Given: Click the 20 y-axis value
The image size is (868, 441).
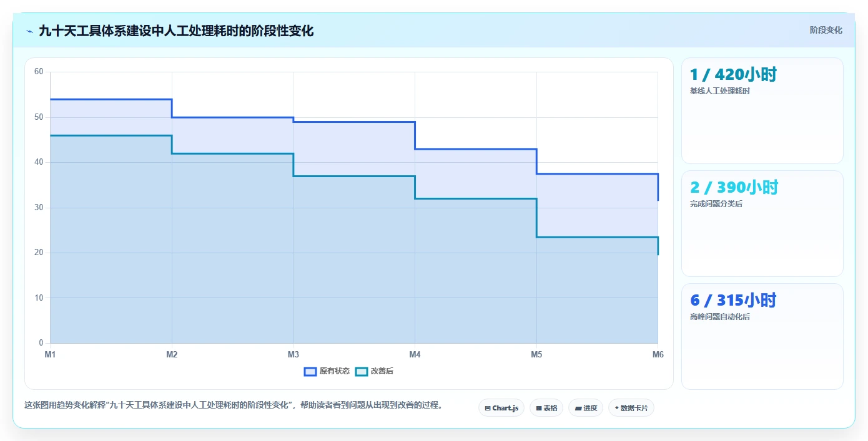Looking at the screenshot, I should click(x=39, y=253).
